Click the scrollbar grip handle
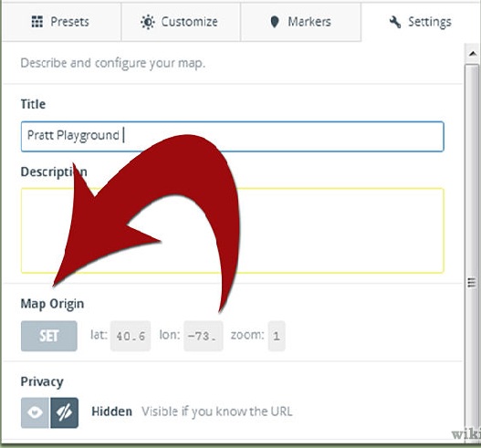Image resolution: width=481 pixels, height=448 pixels. coord(472,283)
